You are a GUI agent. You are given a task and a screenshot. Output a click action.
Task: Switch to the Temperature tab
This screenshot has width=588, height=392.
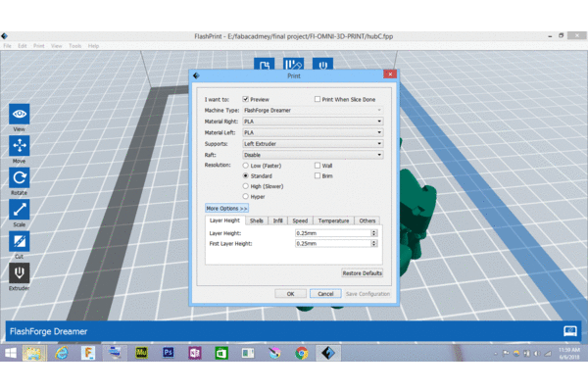coord(333,220)
